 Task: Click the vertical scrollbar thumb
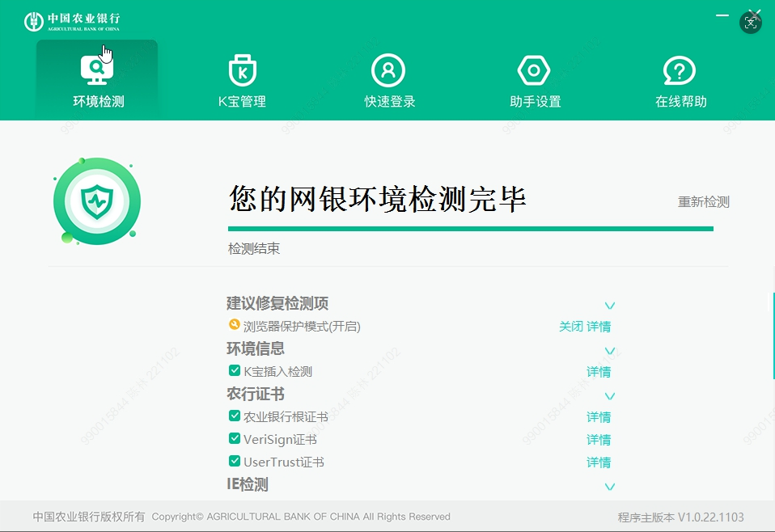click(x=773, y=336)
